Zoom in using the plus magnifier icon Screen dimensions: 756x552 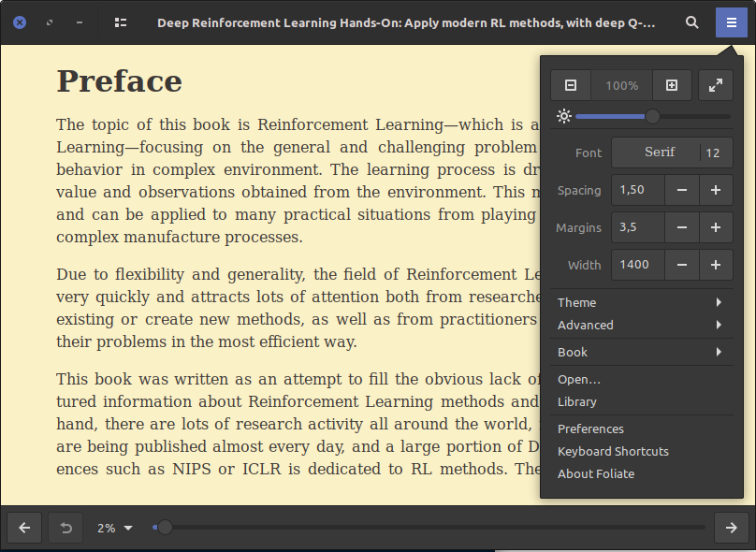(x=671, y=84)
